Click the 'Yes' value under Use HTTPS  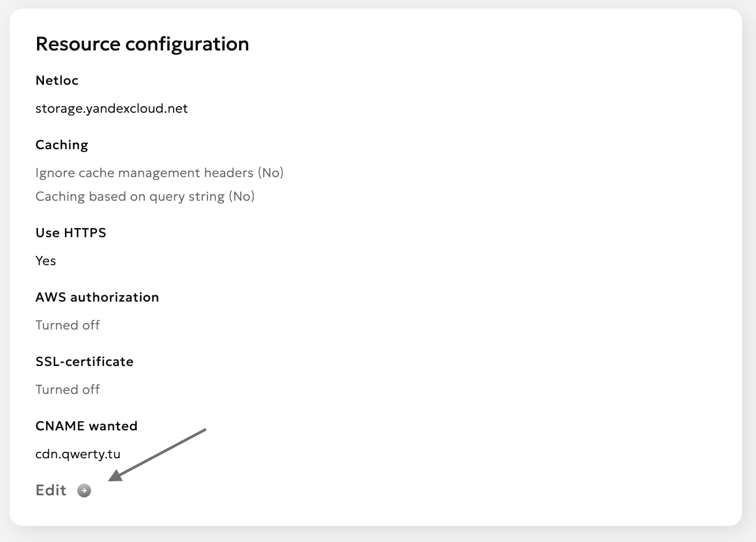(x=46, y=261)
